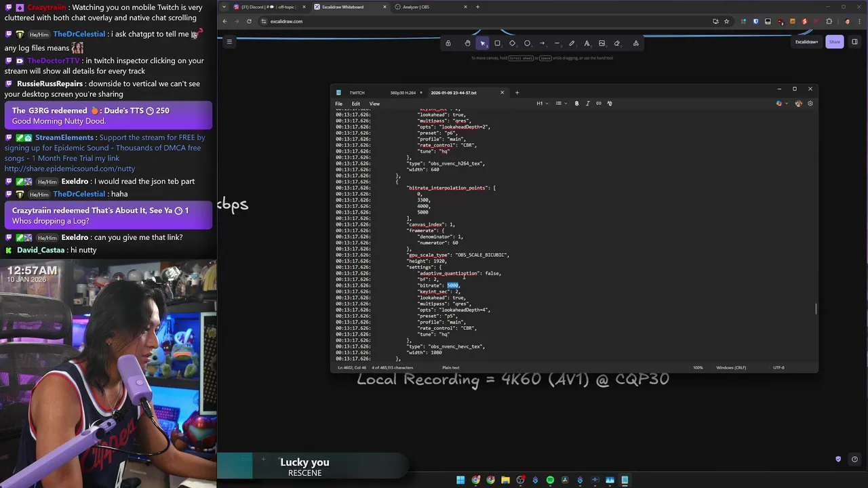Click the highlighted bitrate value 5000
The width and height of the screenshot is (868, 488).
click(452, 285)
